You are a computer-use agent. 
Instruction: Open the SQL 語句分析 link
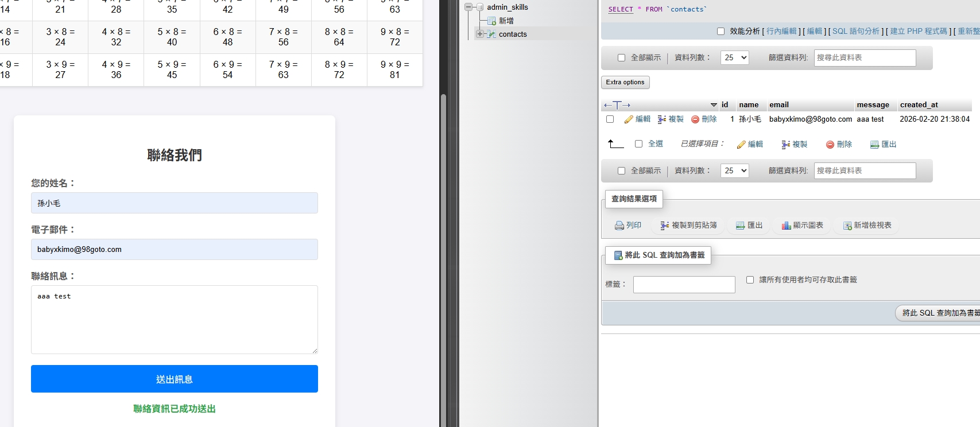coord(856,31)
